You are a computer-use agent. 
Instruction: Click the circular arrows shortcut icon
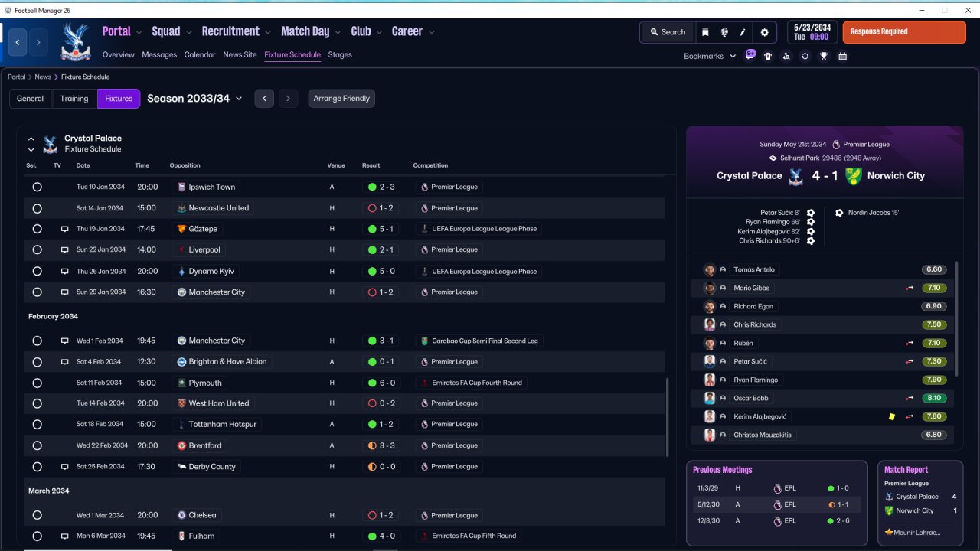coord(805,56)
